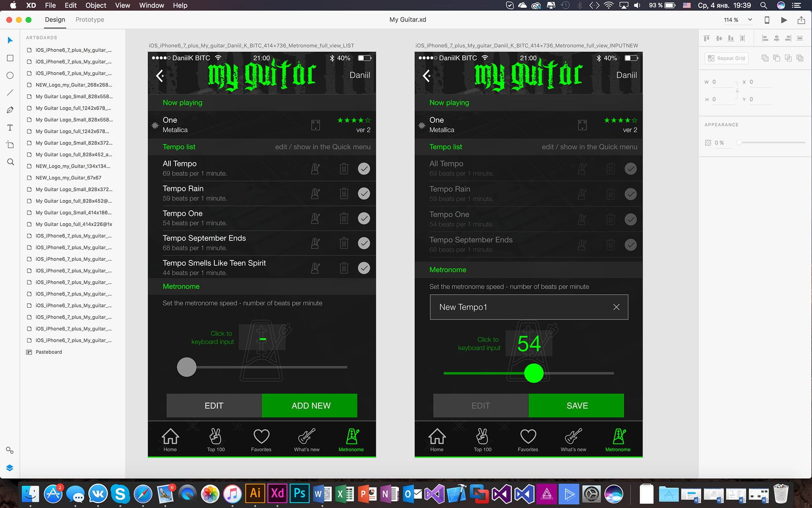This screenshot has height=508, width=812.
Task: Click the SAVE button
Action: point(576,406)
